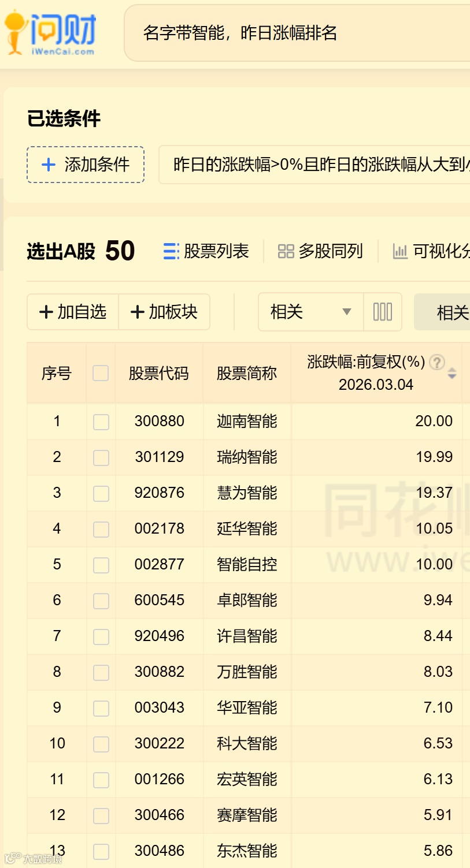This screenshot has height=868, width=470.
Task: Switch to 多股同列 tab
Action: (x=321, y=251)
